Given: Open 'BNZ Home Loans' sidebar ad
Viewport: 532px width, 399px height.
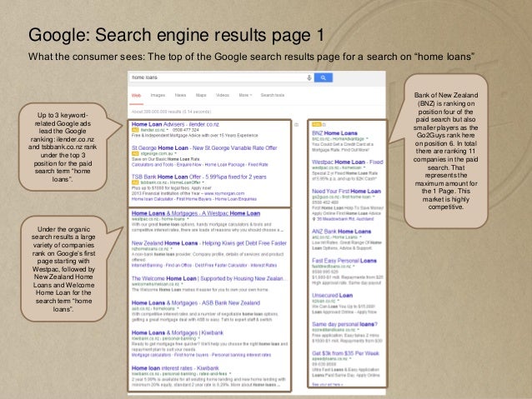Looking at the screenshot, I should (334, 133).
